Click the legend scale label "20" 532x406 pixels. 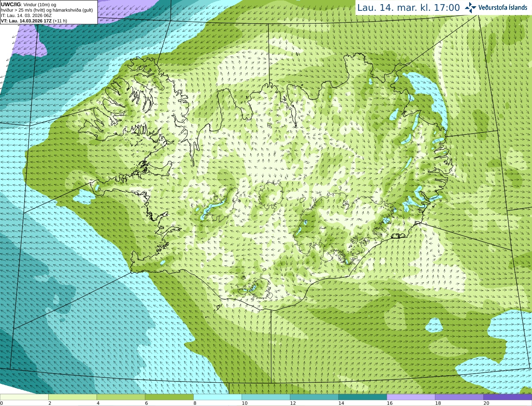pos(486,403)
